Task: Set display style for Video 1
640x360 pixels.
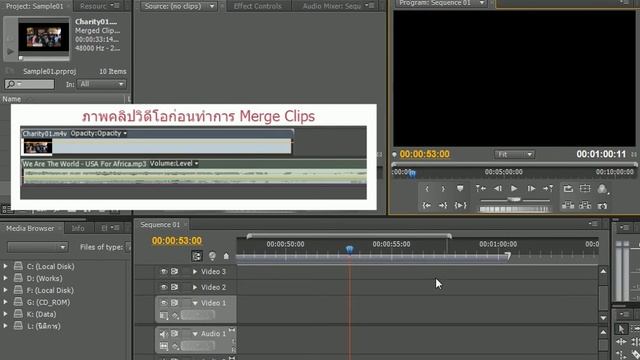Action: pyautogui.click(x=164, y=316)
